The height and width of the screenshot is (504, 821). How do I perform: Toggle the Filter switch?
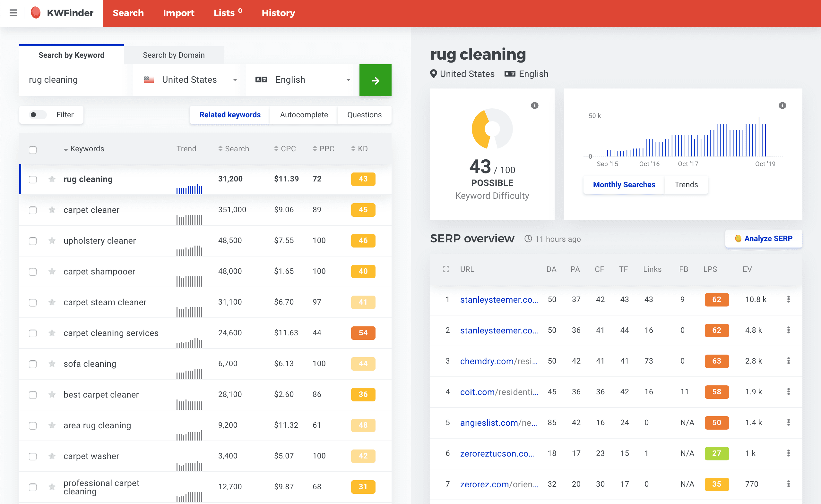[x=37, y=115]
